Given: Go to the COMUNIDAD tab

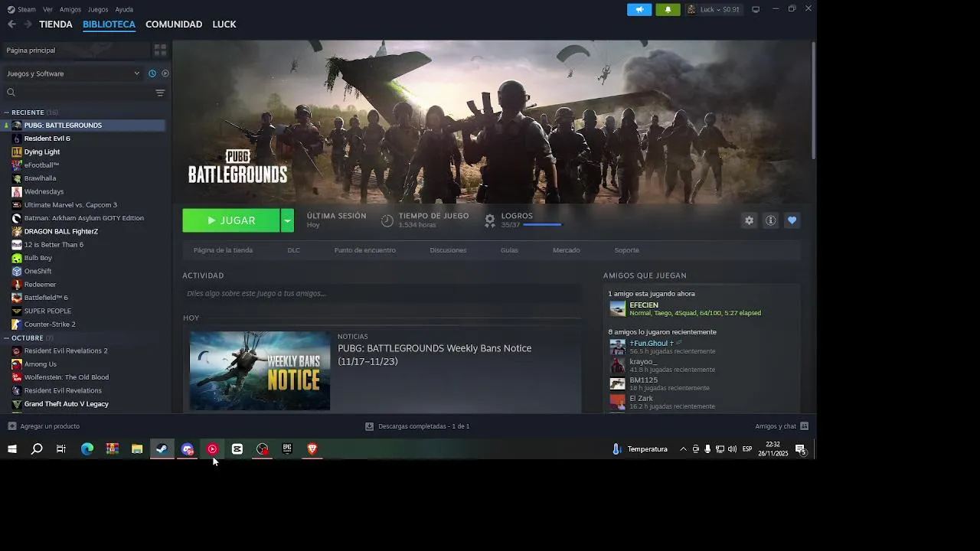Looking at the screenshot, I should tap(174, 24).
